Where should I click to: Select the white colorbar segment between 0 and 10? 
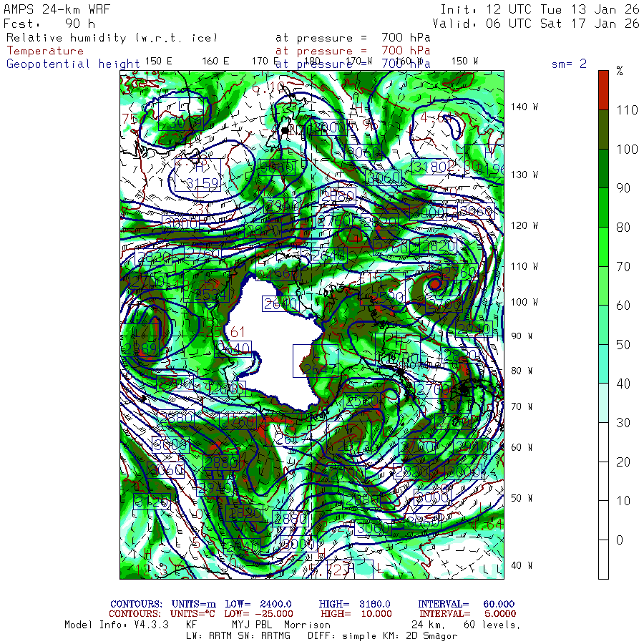603,519
